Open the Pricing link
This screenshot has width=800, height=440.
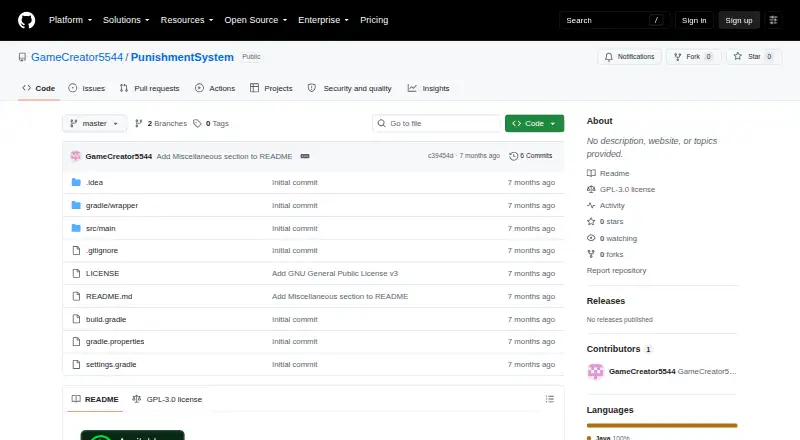pyautogui.click(x=374, y=20)
